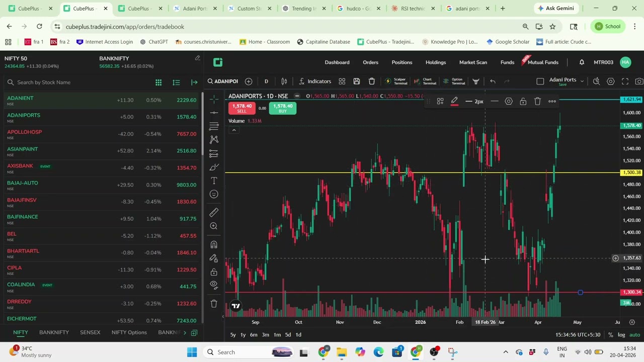This screenshot has width=644, height=362.
Task: Click the red SELL 1,578.40 button
Action: pyautogui.click(x=242, y=108)
